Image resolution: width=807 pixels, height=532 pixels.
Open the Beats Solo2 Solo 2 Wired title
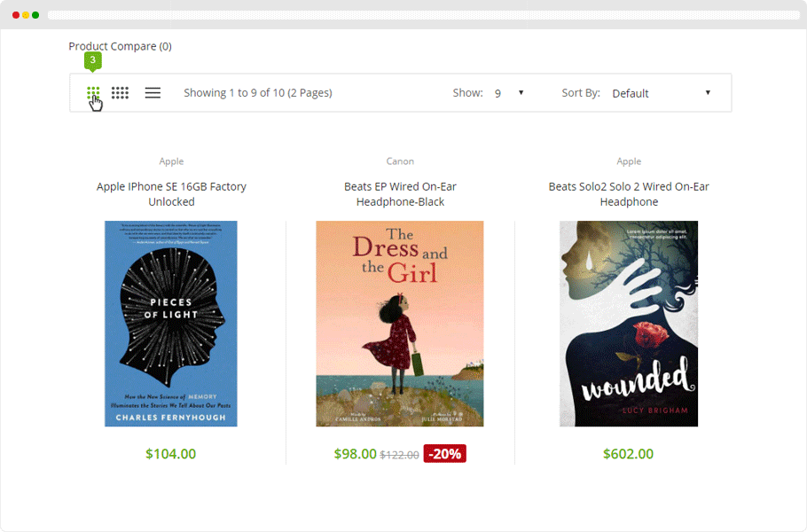point(629,194)
